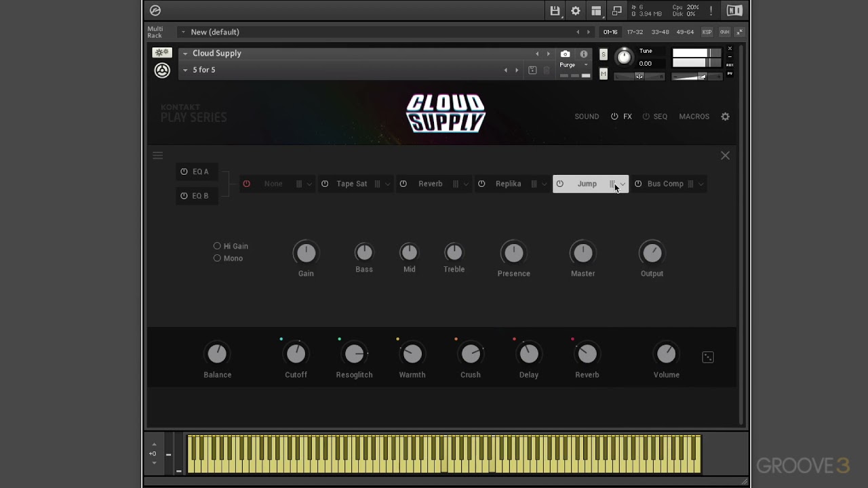The width and height of the screenshot is (868, 488).
Task: Close the FX panel X
Action: [725, 155]
